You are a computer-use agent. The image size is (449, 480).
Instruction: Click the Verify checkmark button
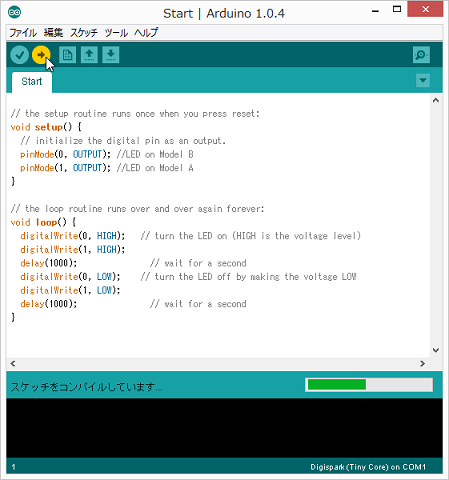[x=19, y=55]
